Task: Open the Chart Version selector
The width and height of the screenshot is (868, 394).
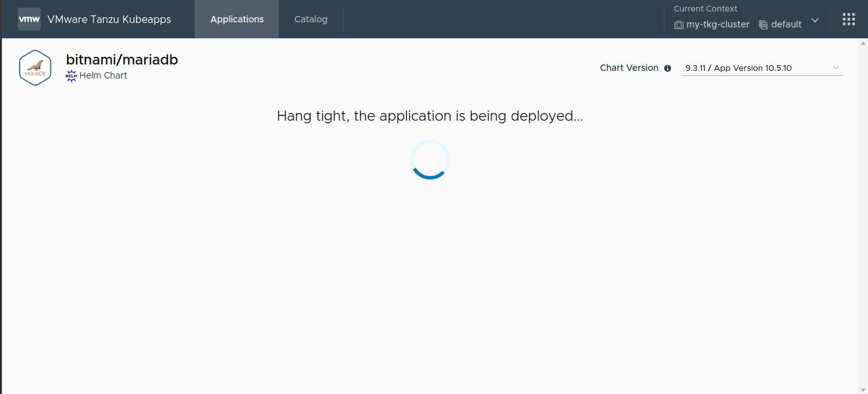Action: [761, 68]
